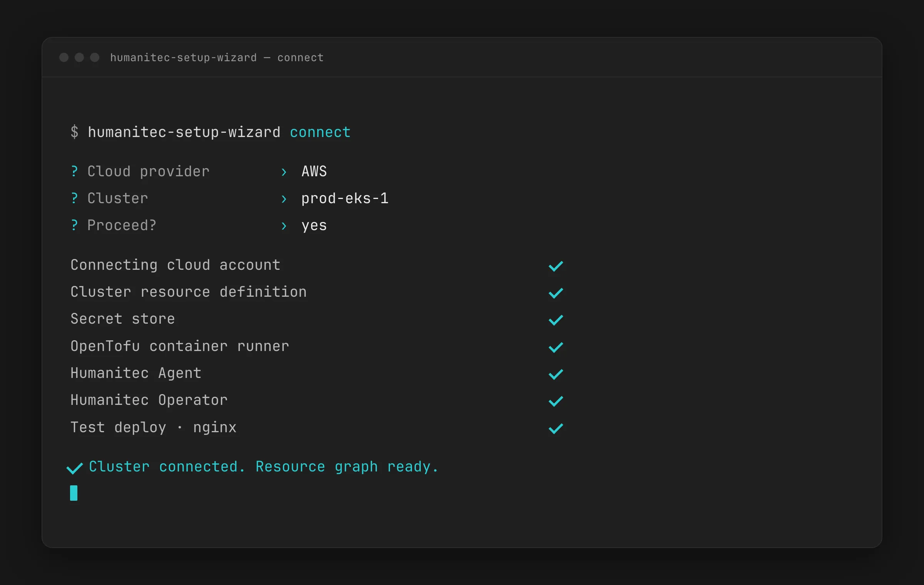
Task: Click chevron in the Cloud provider row
Action: (x=284, y=172)
